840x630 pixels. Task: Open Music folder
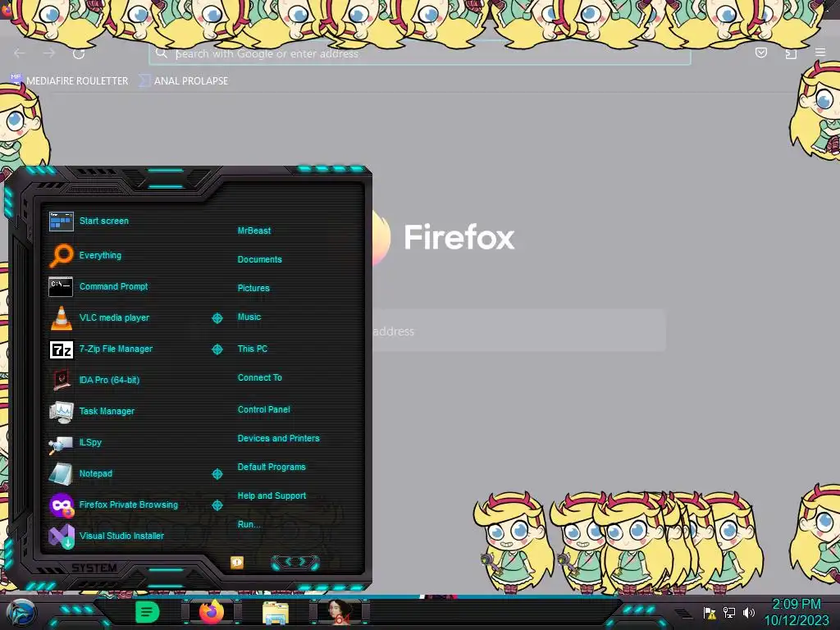click(249, 317)
